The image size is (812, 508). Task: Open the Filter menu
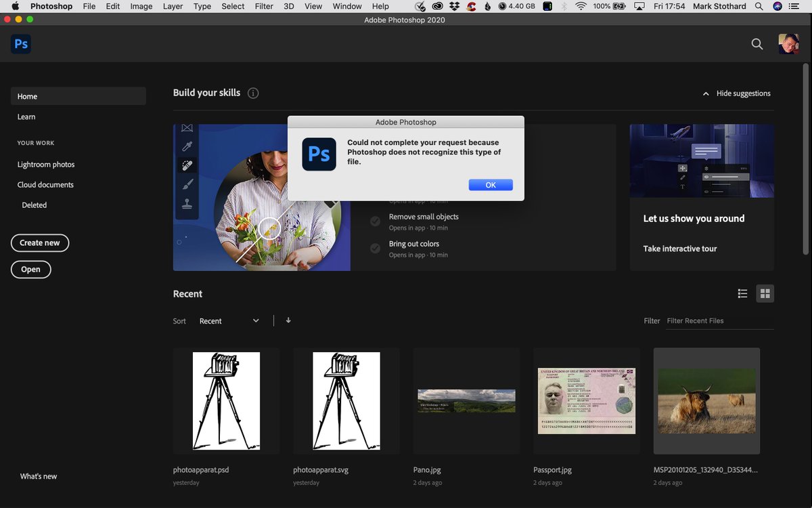click(264, 6)
